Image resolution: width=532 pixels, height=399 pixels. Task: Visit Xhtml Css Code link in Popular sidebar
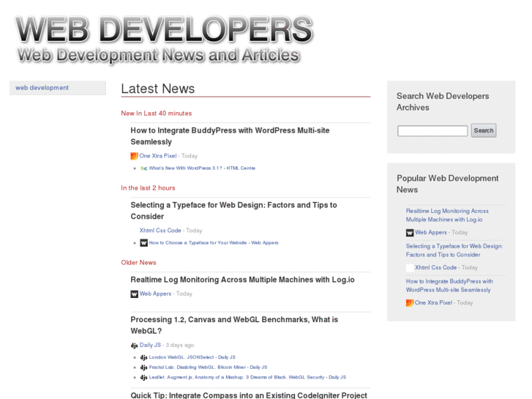[x=435, y=267]
